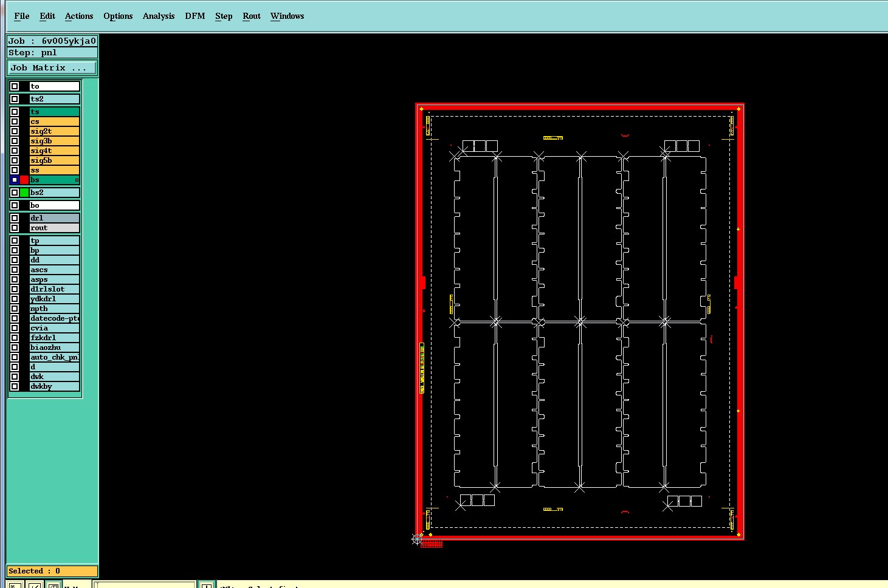The width and height of the screenshot is (888, 588).
Task: Select layer name sig2t
Action: tap(54, 131)
